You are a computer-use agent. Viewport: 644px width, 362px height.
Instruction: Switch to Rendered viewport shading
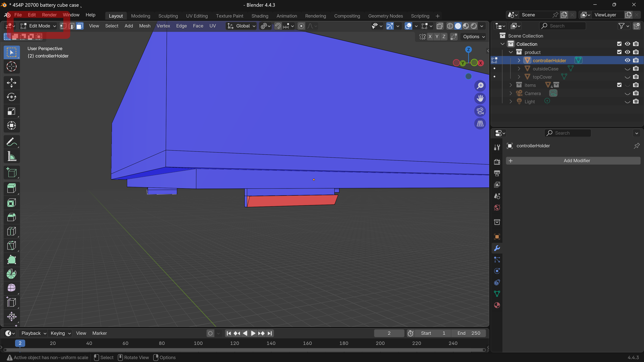[474, 26]
